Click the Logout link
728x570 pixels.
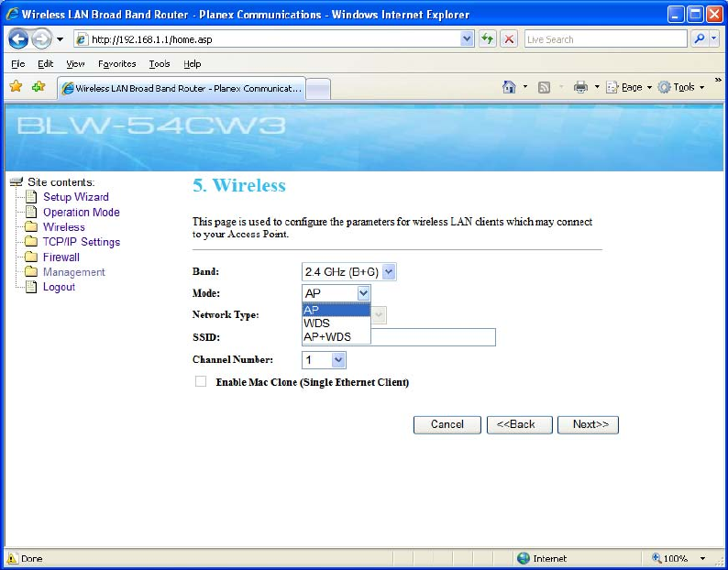(x=59, y=287)
